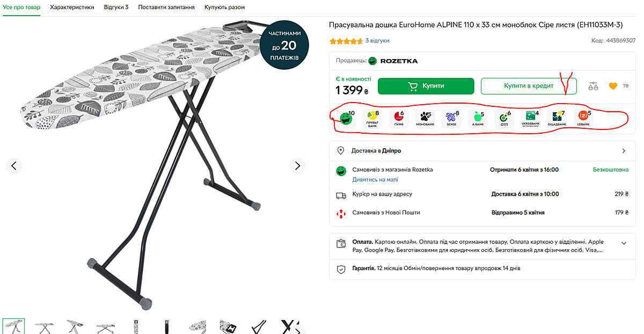Select the second ironing board thumbnail
644x334 pixels.
pos(43,326)
